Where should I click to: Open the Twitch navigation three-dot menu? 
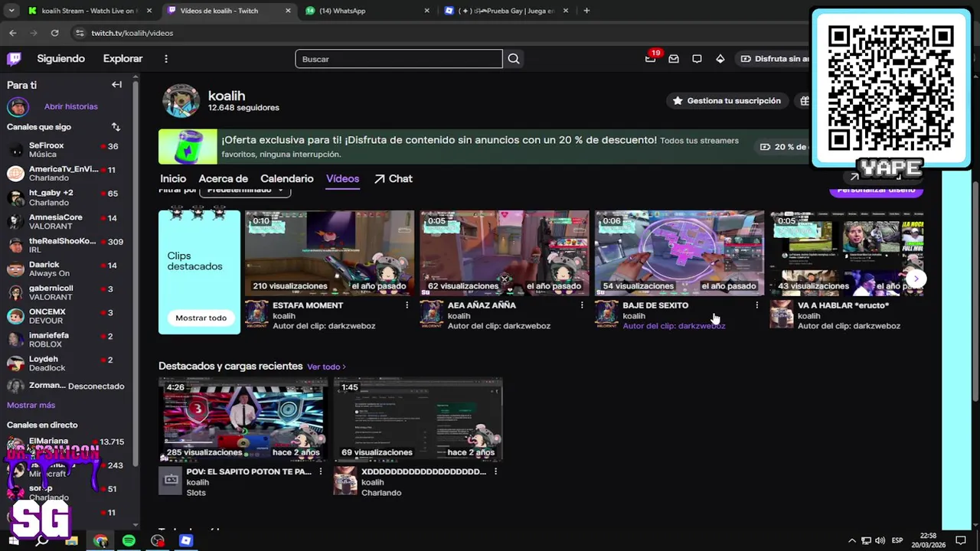166,59
